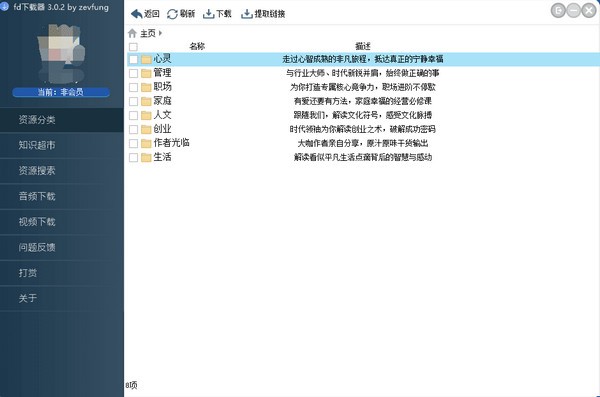Click the 提取链接 button label
The width and height of the screenshot is (600, 397).
point(270,14)
